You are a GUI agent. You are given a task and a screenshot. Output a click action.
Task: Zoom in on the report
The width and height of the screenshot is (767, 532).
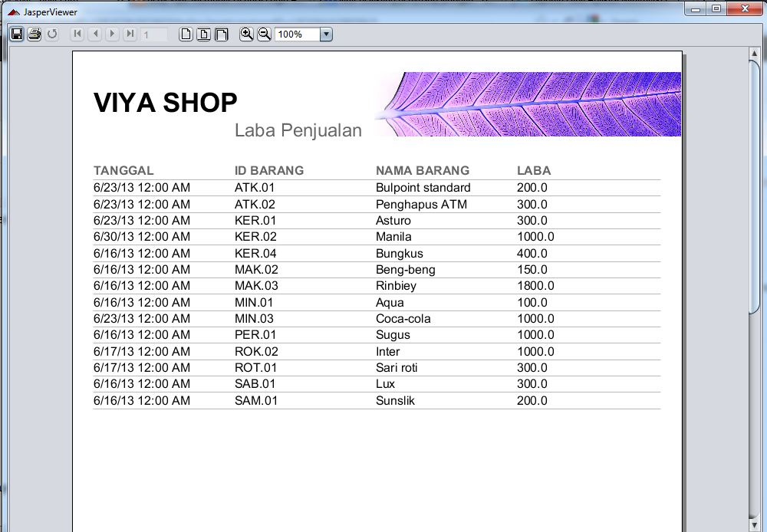pyautogui.click(x=247, y=34)
